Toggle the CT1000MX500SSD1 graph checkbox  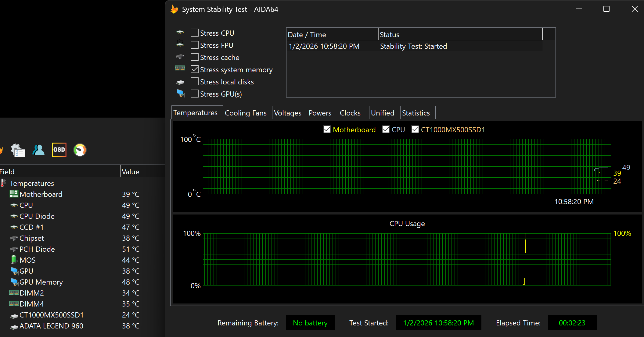[x=415, y=129]
